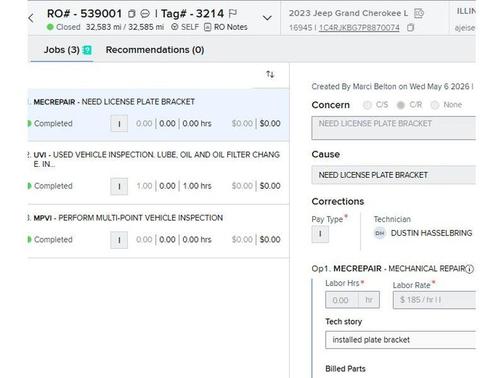Click 1.00 hrs in the UVI row

pyautogui.click(x=197, y=186)
